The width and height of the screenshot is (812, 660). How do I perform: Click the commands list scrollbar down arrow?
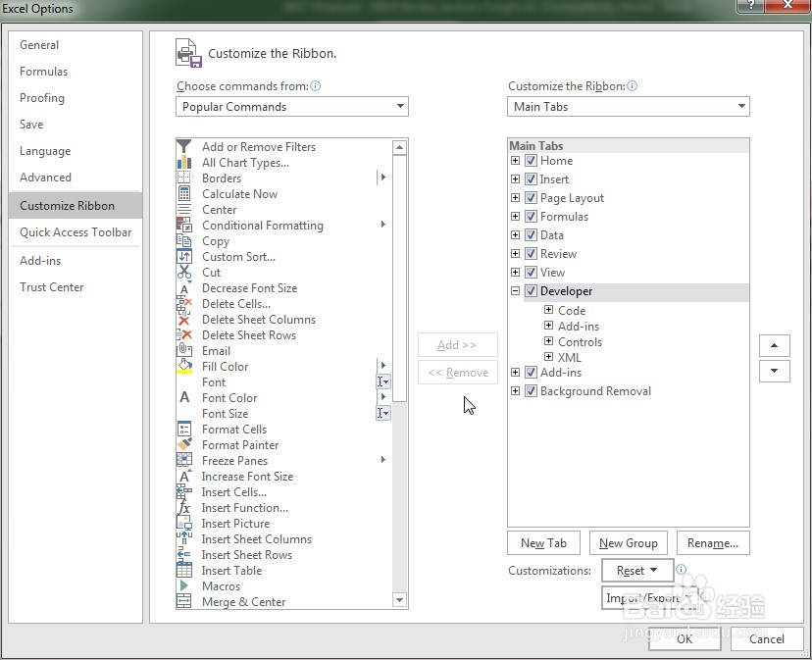399,600
